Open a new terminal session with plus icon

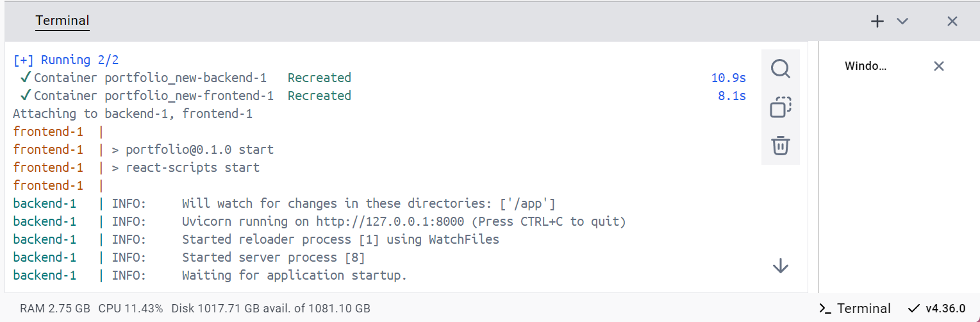coord(877,21)
